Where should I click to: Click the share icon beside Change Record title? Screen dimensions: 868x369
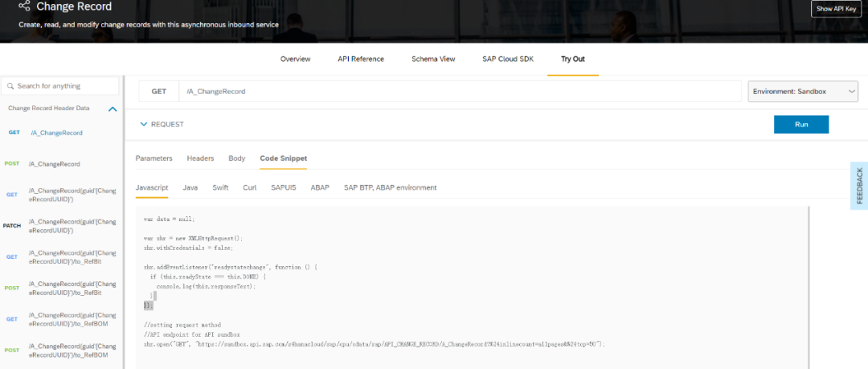(24, 6)
